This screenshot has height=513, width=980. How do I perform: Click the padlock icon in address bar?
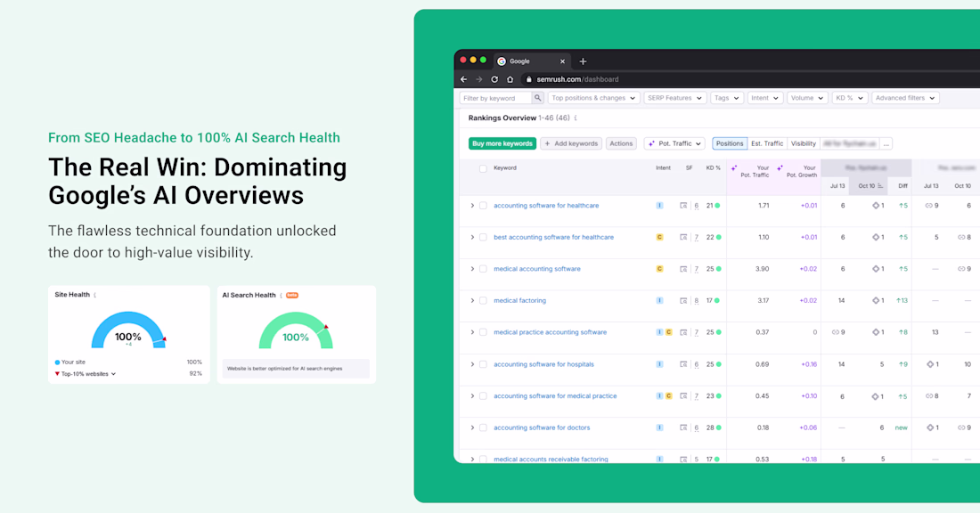click(528, 79)
